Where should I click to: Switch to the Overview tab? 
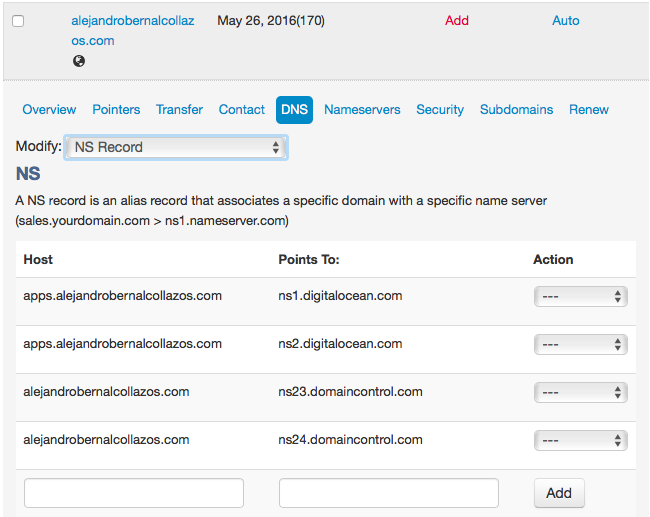49,109
